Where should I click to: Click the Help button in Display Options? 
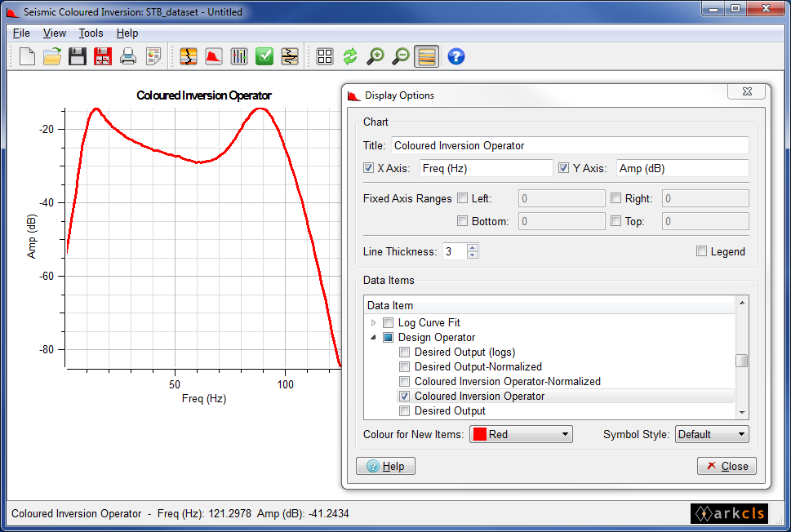click(x=386, y=466)
